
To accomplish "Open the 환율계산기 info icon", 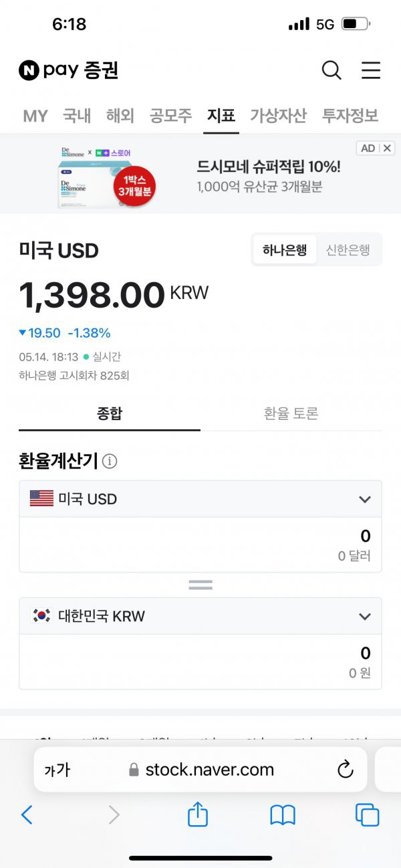I will [x=110, y=461].
